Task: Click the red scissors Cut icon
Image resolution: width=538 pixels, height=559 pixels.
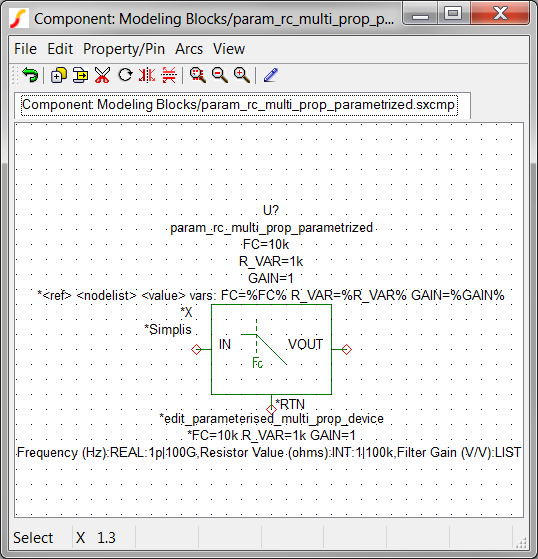Action: [102, 75]
